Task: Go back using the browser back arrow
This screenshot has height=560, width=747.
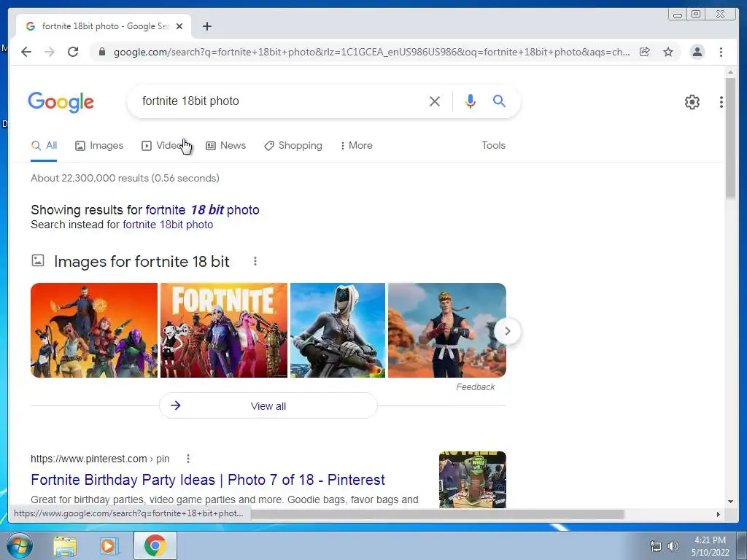Action: [x=26, y=52]
